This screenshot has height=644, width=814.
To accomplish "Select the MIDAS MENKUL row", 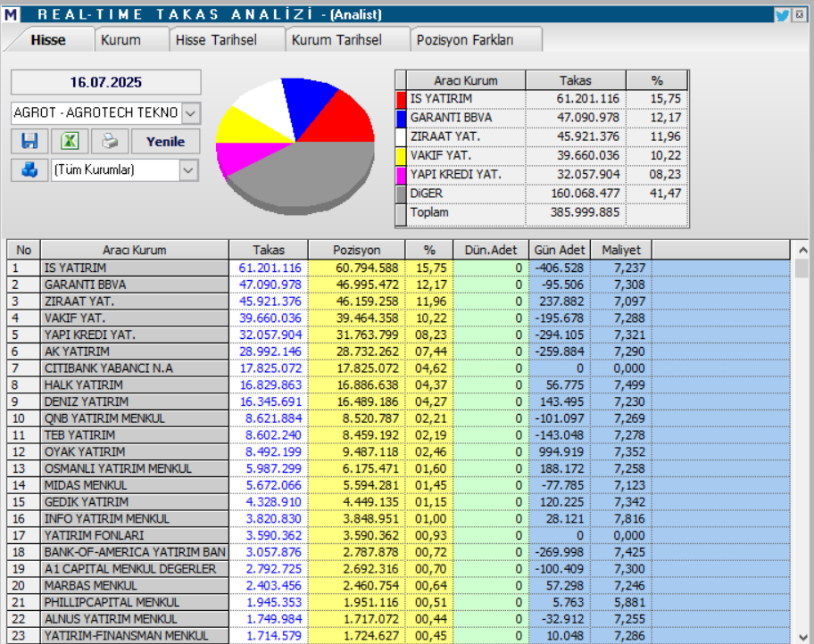I will [x=398, y=485].
